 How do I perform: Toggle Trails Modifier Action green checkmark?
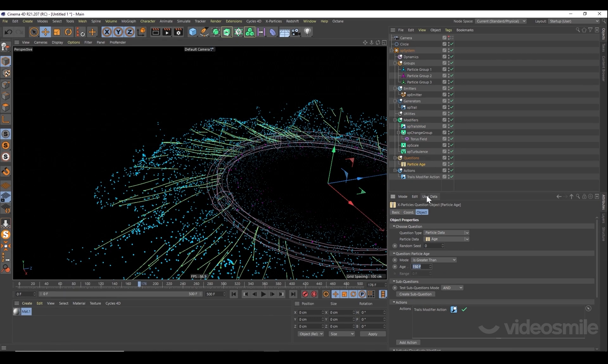(464, 309)
